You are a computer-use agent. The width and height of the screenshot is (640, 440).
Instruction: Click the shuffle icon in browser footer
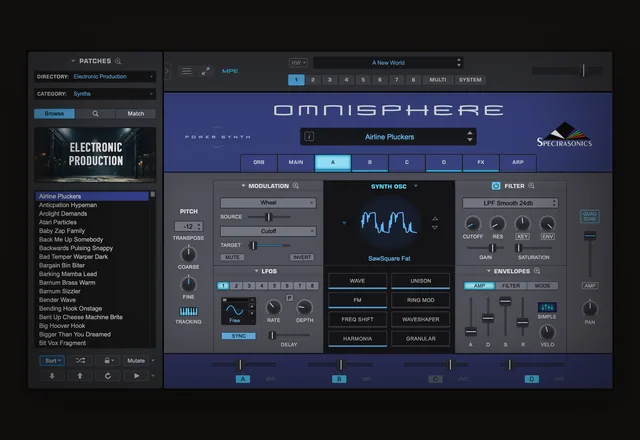point(80,360)
